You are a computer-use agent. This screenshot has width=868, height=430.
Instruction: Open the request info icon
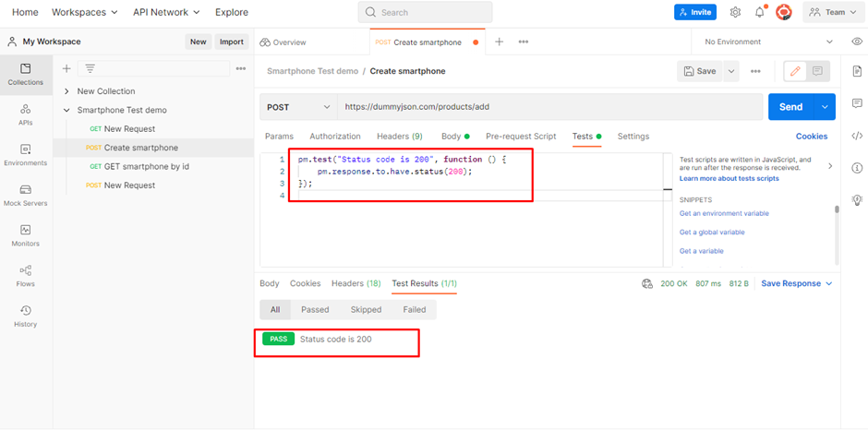[x=857, y=168]
